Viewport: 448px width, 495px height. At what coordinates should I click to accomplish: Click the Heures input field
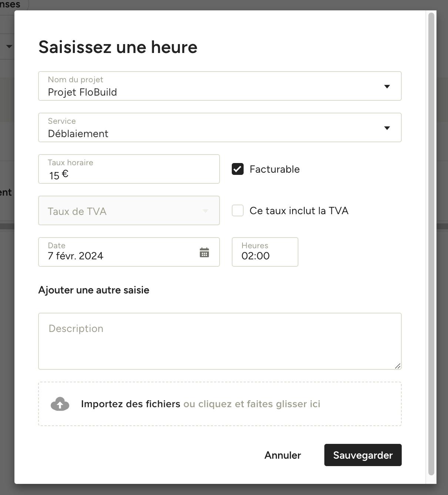click(265, 252)
